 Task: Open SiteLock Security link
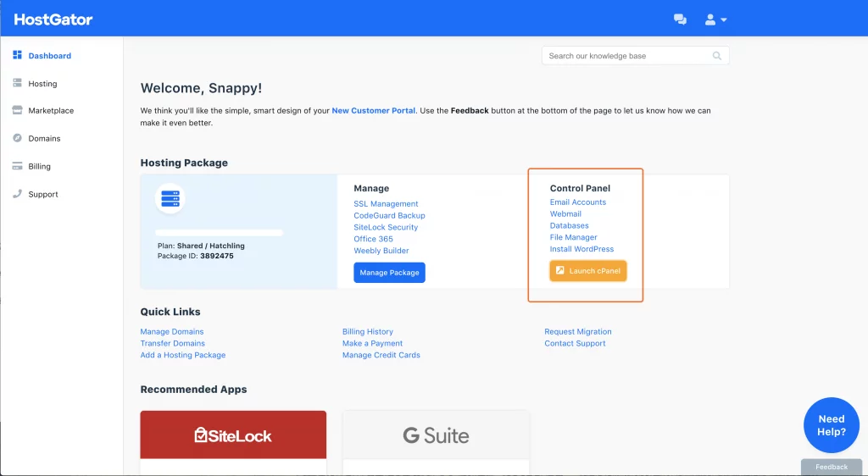[x=386, y=227]
